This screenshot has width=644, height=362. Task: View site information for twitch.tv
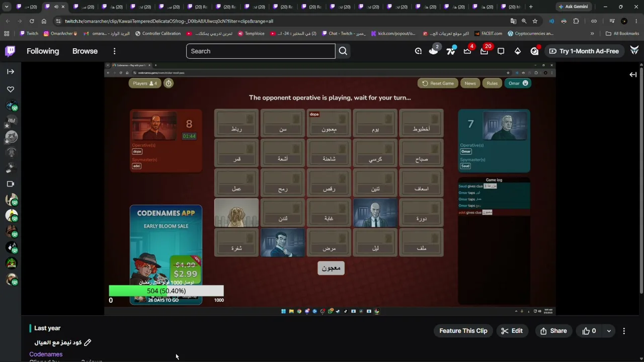(58, 21)
